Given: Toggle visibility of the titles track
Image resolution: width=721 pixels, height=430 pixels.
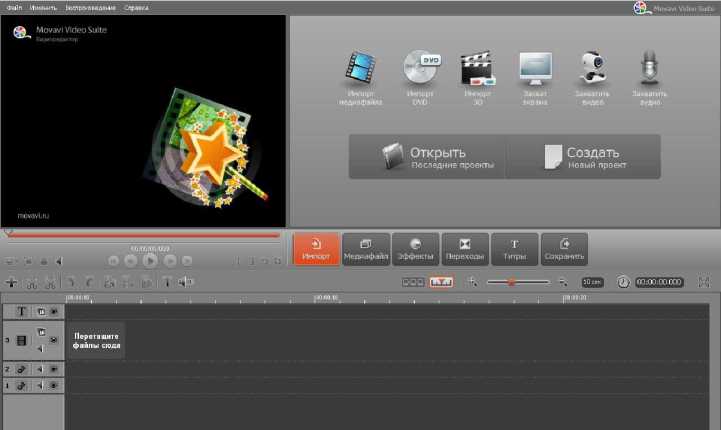Looking at the screenshot, I should [54, 312].
